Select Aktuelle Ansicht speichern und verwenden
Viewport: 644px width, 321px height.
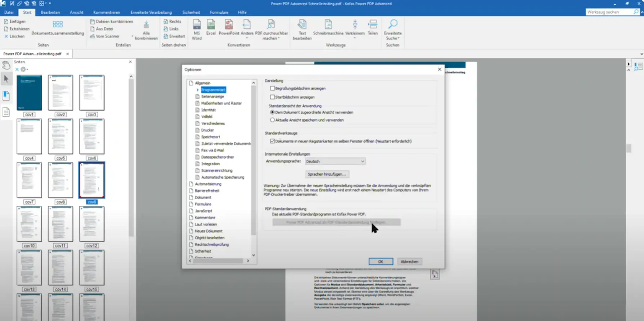point(273,120)
